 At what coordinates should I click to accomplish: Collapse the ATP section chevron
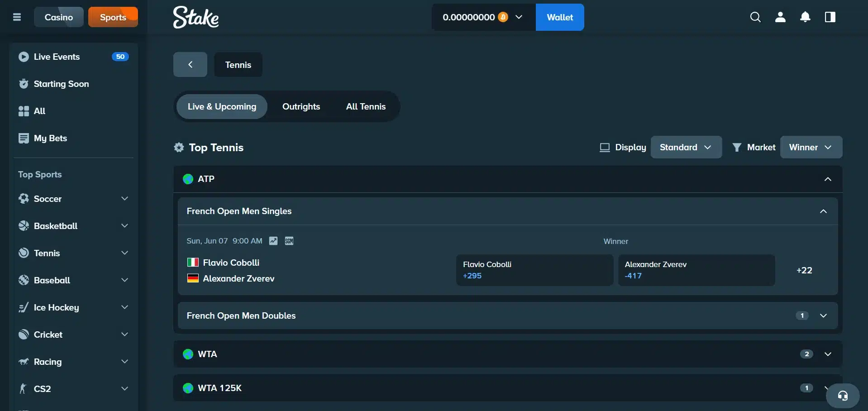(828, 179)
